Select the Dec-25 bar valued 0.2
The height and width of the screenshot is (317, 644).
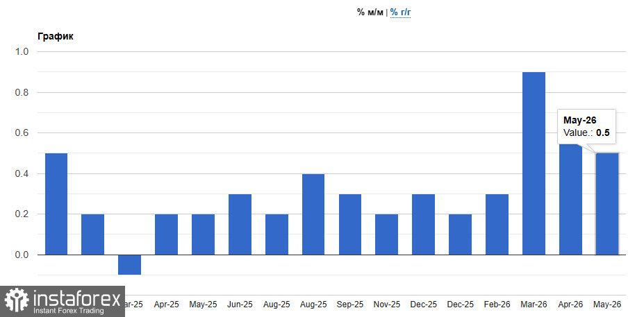coord(461,234)
